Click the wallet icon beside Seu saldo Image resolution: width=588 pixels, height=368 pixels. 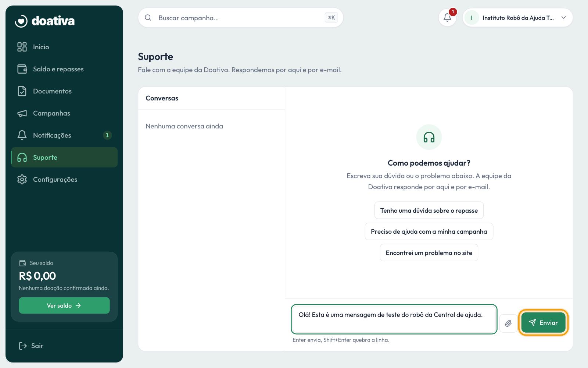(x=22, y=263)
